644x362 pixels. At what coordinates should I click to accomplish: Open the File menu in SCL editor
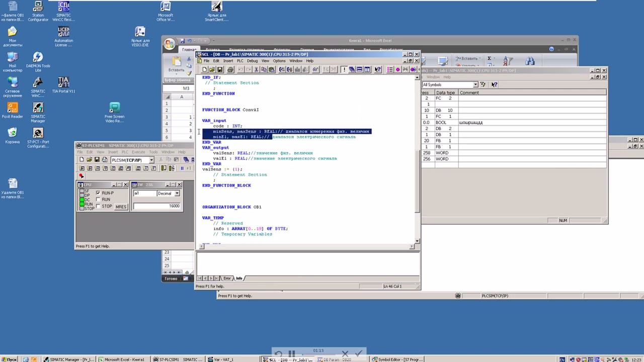pos(206,61)
